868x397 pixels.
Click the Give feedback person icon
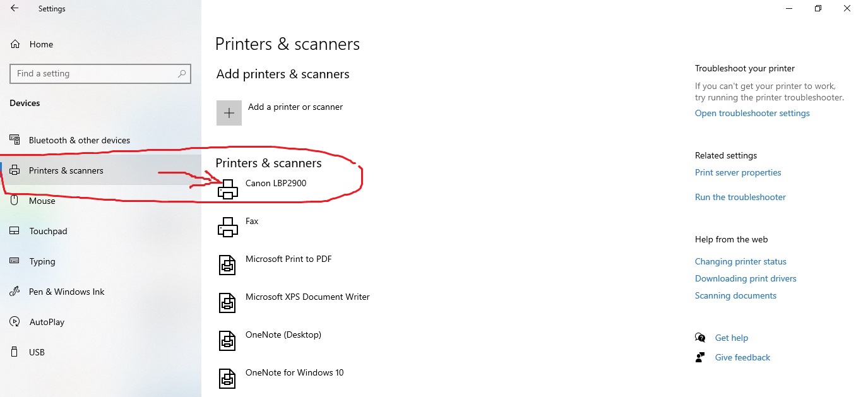[x=700, y=357]
